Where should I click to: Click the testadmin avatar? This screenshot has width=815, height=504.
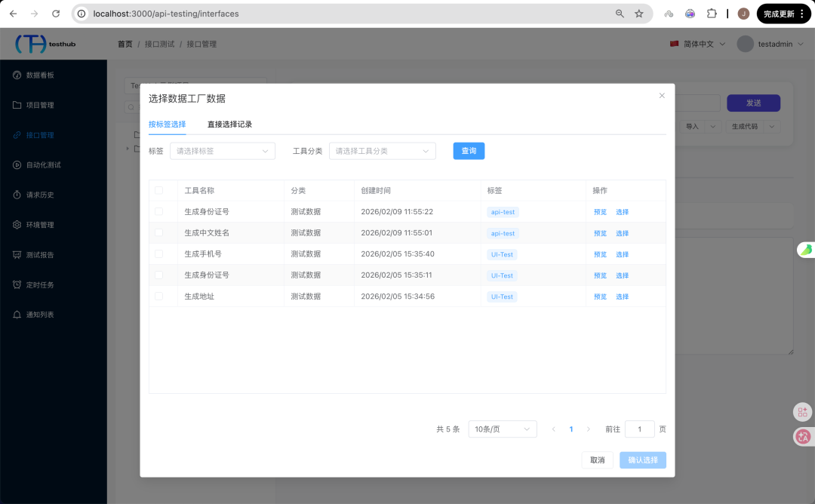745,45
